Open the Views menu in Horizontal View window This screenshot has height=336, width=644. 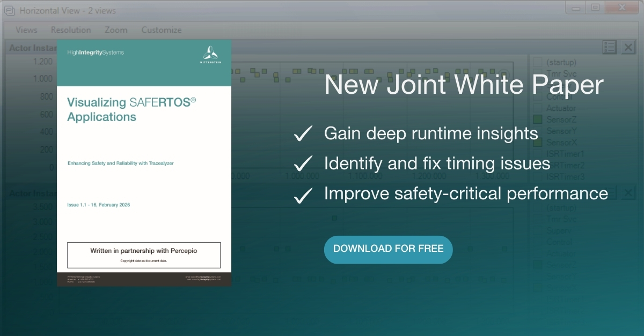(26, 30)
